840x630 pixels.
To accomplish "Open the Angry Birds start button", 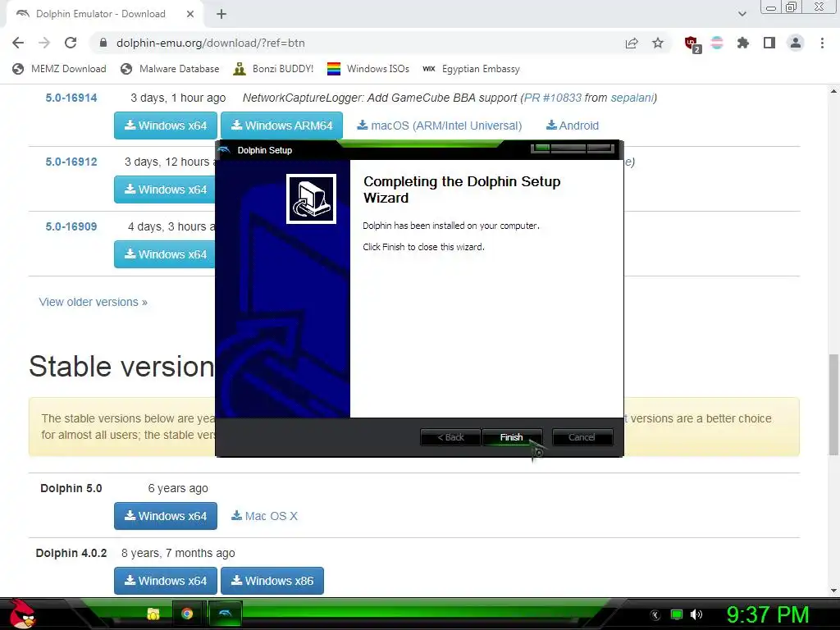I will tap(22, 614).
